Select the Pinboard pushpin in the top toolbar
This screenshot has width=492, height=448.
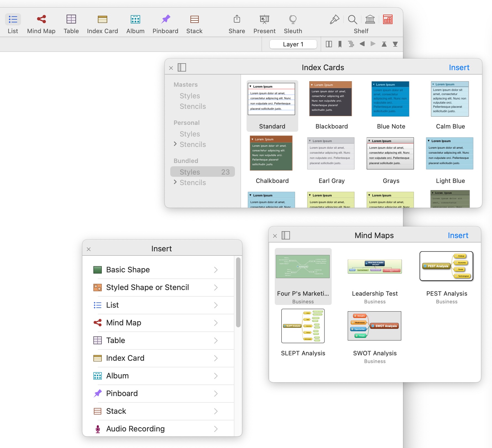pos(165,19)
